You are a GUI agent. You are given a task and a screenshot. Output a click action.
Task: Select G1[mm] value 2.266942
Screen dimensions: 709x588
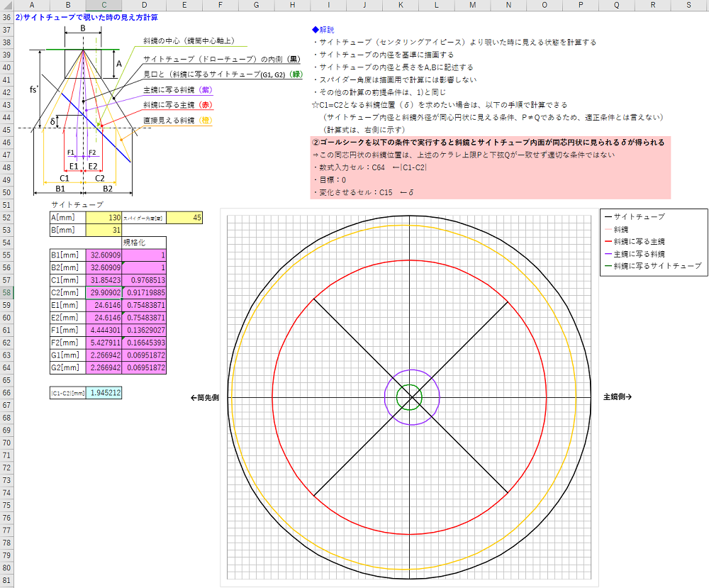point(104,355)
